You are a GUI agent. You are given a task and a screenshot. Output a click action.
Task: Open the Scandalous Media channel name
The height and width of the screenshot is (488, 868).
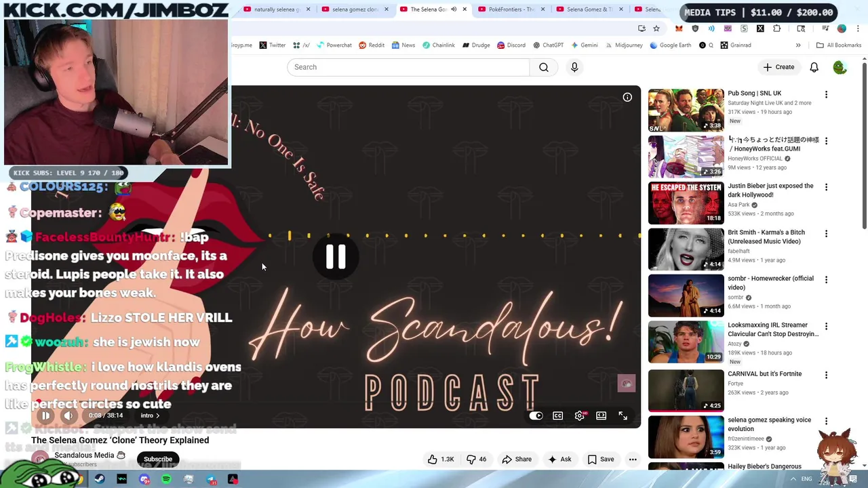(x=84, y=455)
